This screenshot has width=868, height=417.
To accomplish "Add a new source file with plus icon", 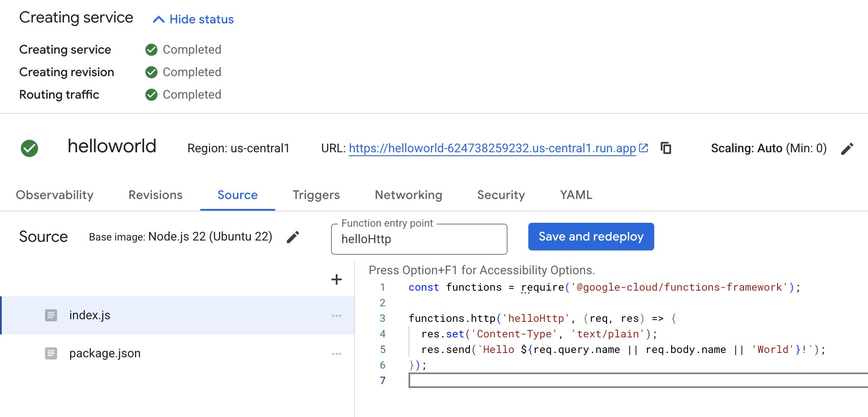I will (x=336, y=279).
